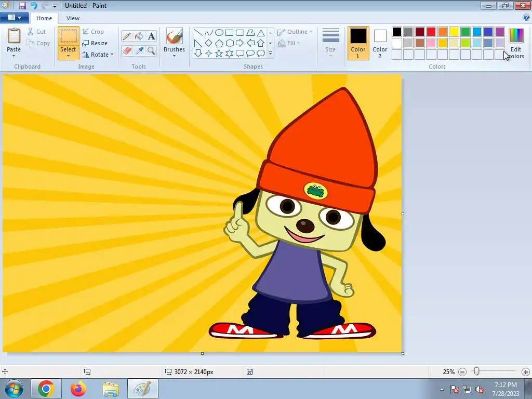This screenshot has height=399, width=532.
Task: Open Edit colors dialog
Action: point(516,43)
